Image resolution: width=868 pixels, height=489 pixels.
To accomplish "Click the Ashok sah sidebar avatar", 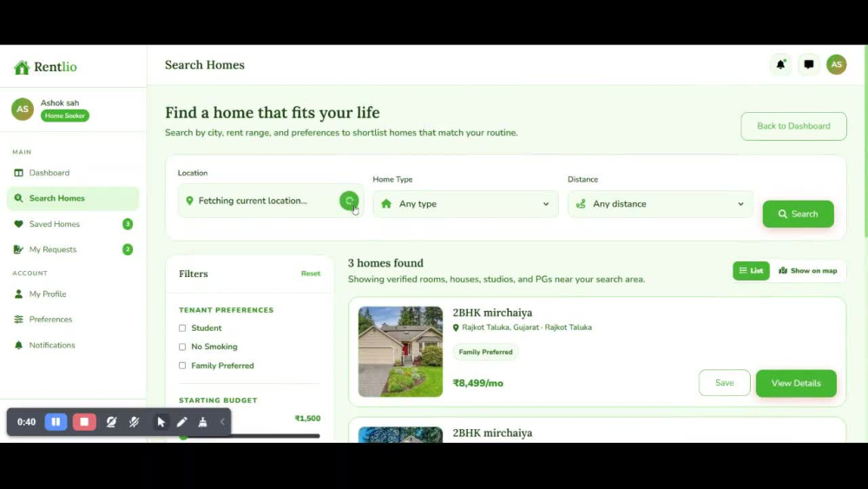I will 23,109.
